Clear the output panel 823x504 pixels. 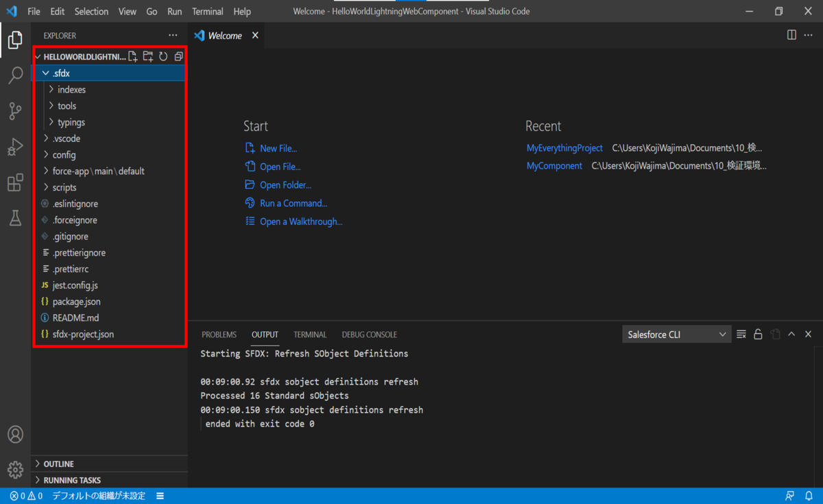[x=741, y=335]
